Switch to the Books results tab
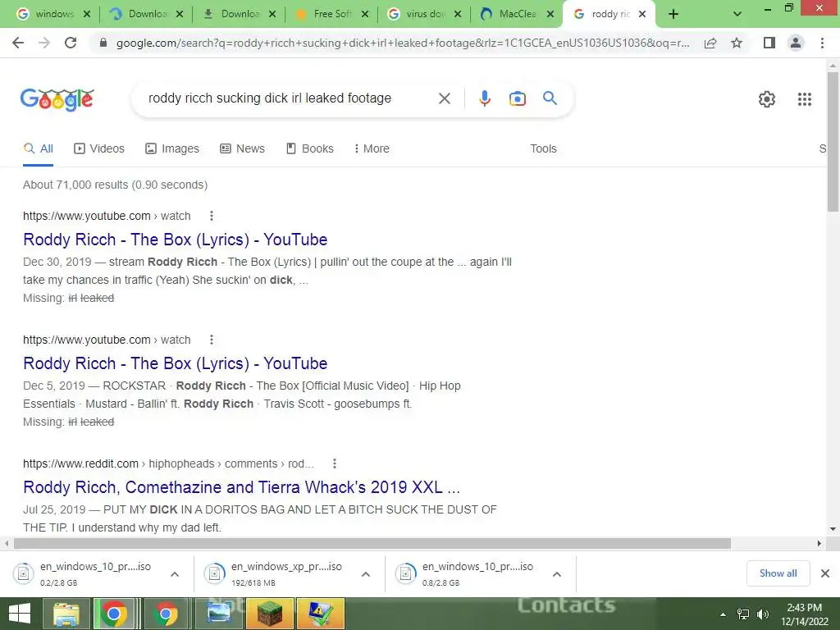Screen dimensions: 840x630 pyautogui.click(x=309, y=149)
